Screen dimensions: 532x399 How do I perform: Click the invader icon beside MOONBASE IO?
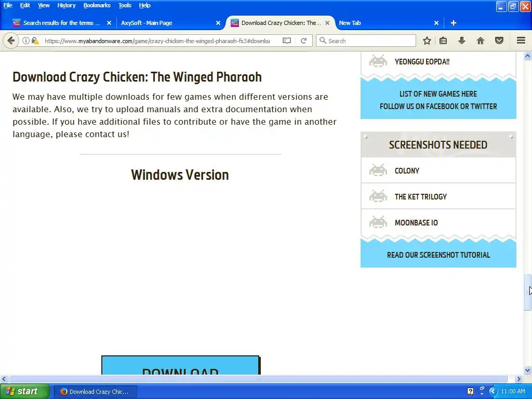(378, 222)
